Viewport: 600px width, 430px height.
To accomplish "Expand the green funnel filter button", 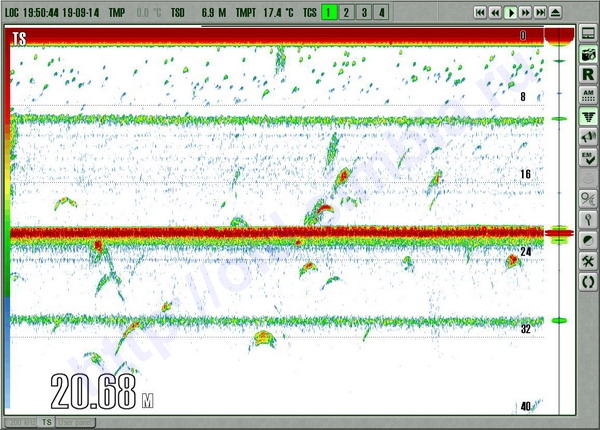I will (x=589, y=116).
